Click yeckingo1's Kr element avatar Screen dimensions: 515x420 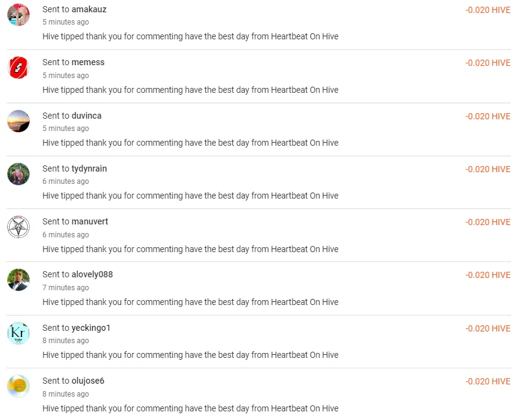click(x=18, y=333)
